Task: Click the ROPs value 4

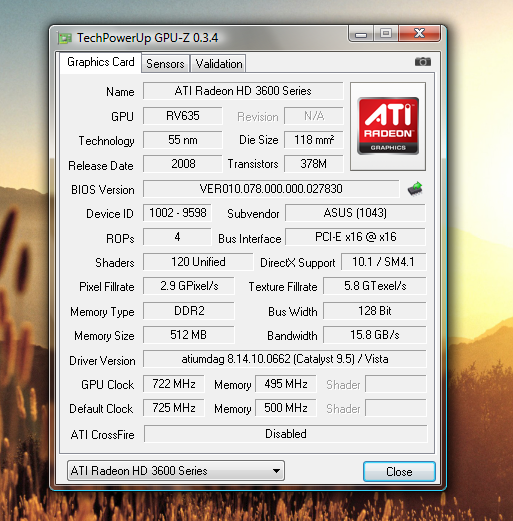Action: pos(177,237)
